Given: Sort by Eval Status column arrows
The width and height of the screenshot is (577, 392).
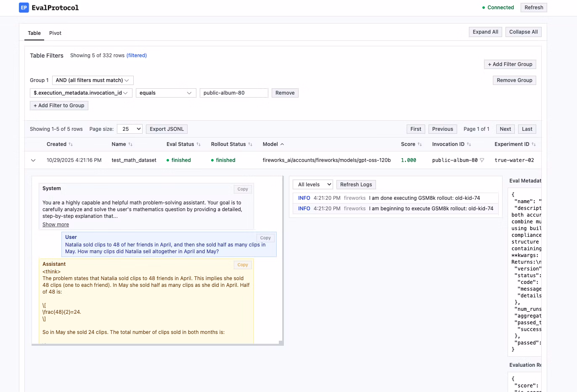Looking at the screenshot, I should 199,144.
